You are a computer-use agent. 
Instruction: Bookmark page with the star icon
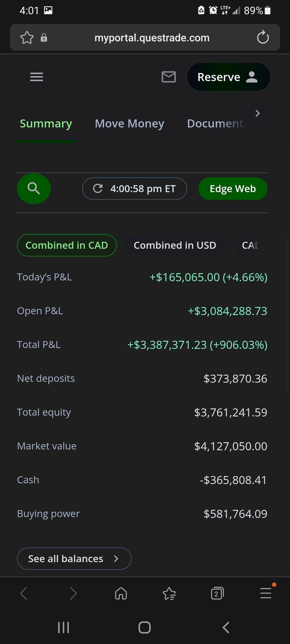pos(27,38)
